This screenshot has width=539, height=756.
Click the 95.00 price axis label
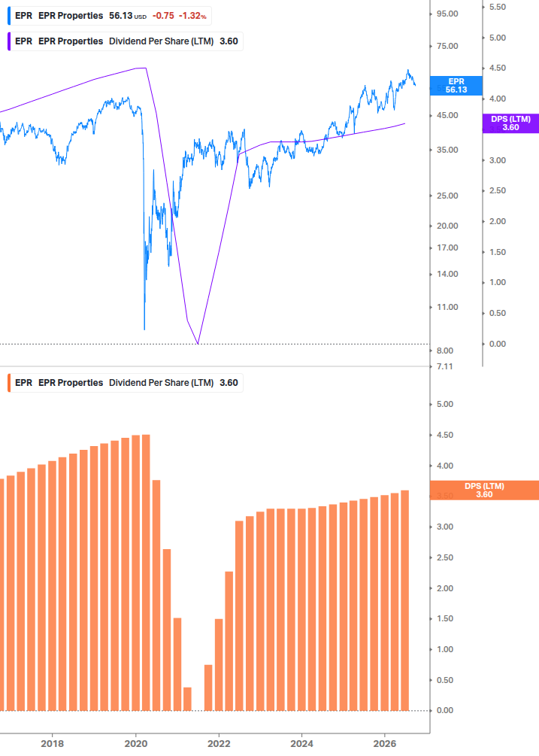[447, 14]
